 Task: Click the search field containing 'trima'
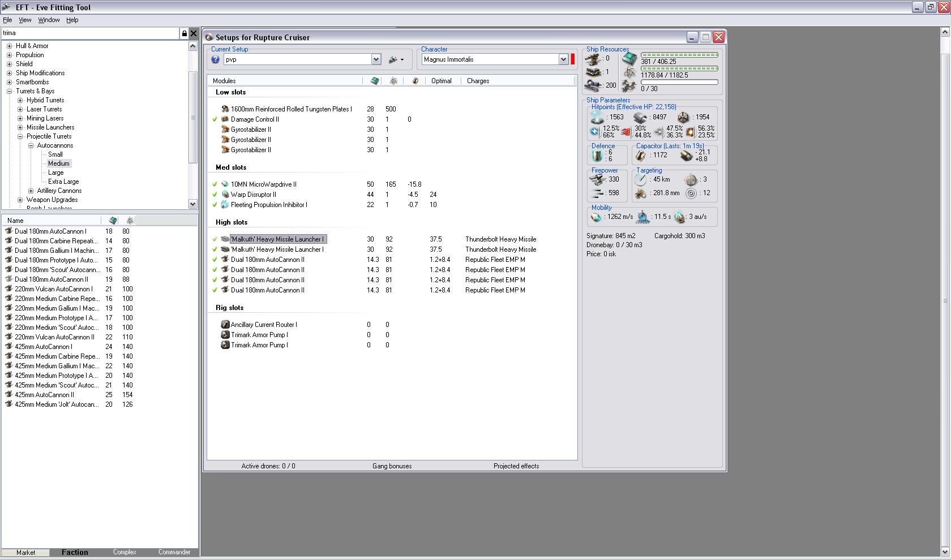[x=91, y=33]
